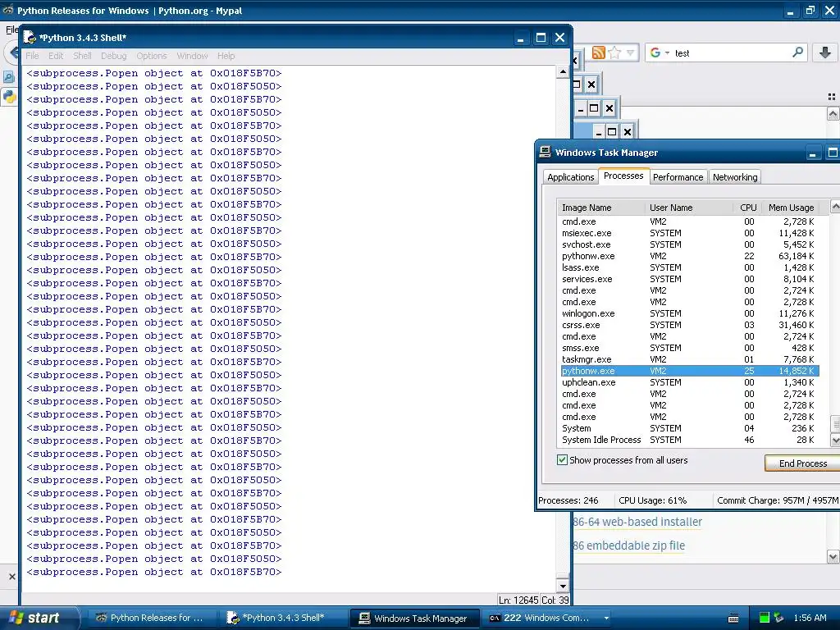Screen dimensions: 840x630
Task: Sort processes by Image Name column
Action: point(601,208)
